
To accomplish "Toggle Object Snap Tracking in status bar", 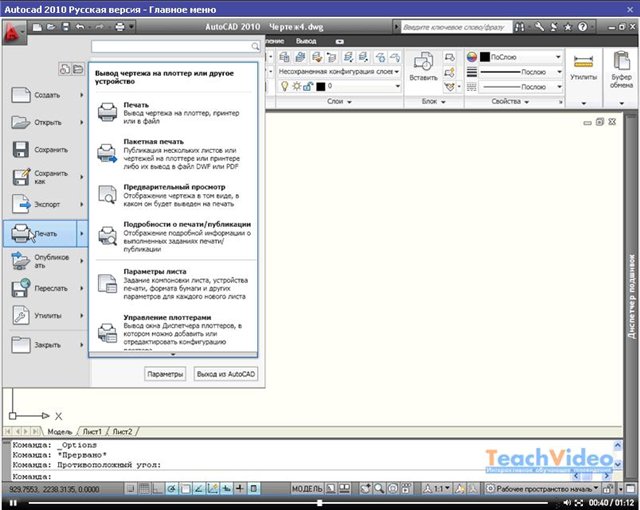I will [x=199, y=488].
